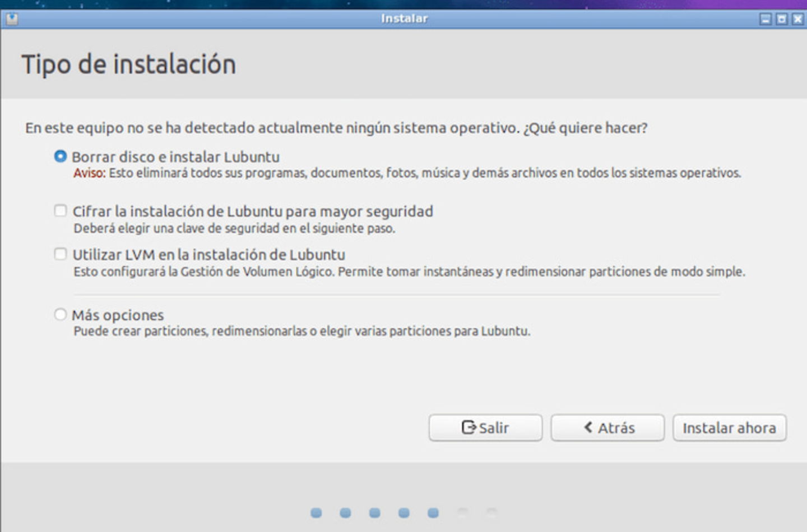Click 'Esto configurará la Gestión de Volumen Lógico' description

409,272
